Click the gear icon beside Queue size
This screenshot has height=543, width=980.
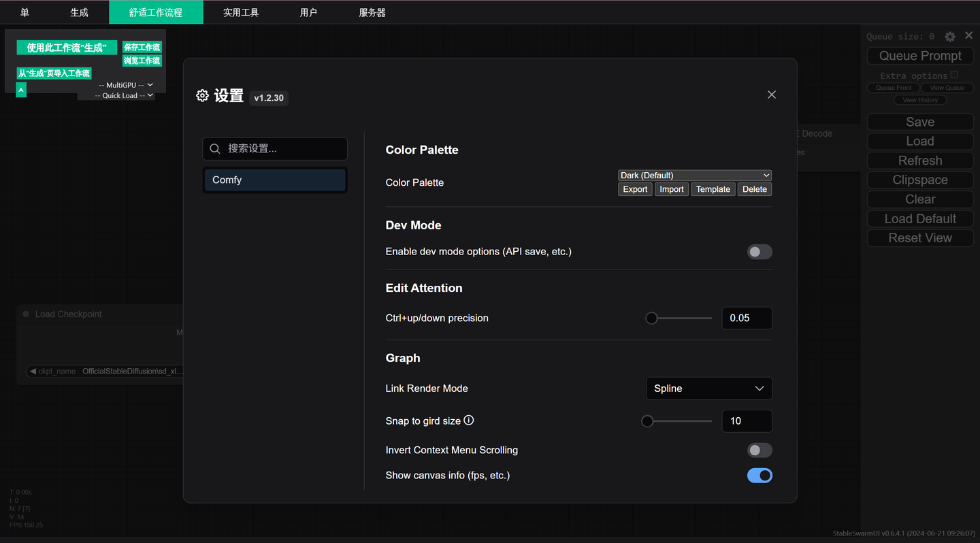[950, 37]
